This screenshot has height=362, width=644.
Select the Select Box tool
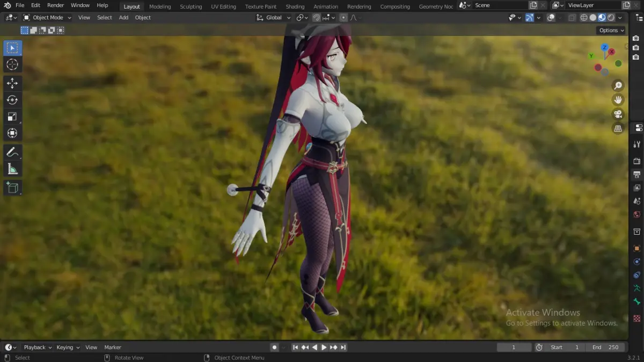12,48
